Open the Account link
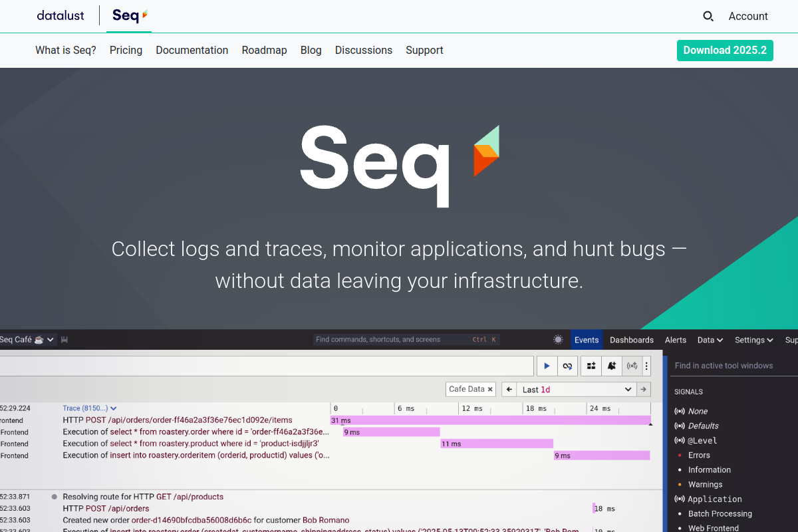The image size is (798, 532). pyautogui.click(x=748, y=16)
